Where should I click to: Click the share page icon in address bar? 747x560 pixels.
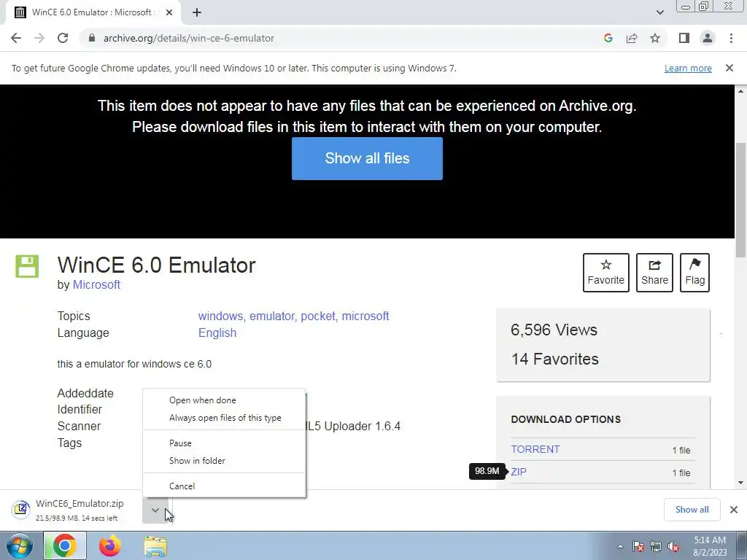pos(632,38)
